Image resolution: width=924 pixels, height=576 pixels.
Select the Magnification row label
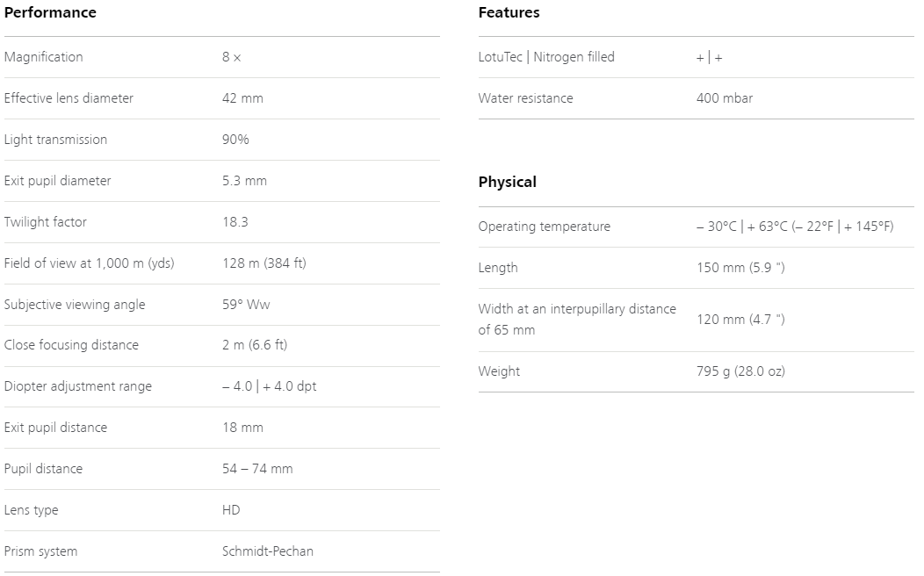coord(44,57)
